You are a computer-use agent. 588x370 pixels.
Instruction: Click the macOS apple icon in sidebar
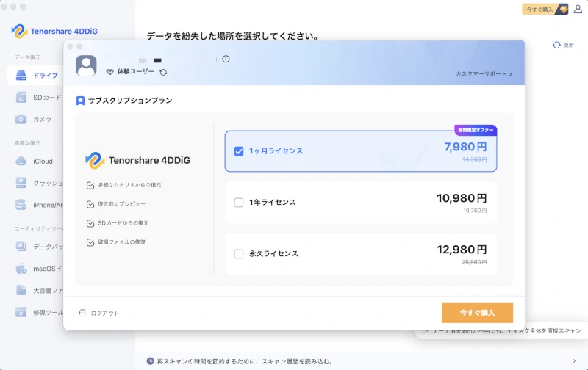[21, 268]
